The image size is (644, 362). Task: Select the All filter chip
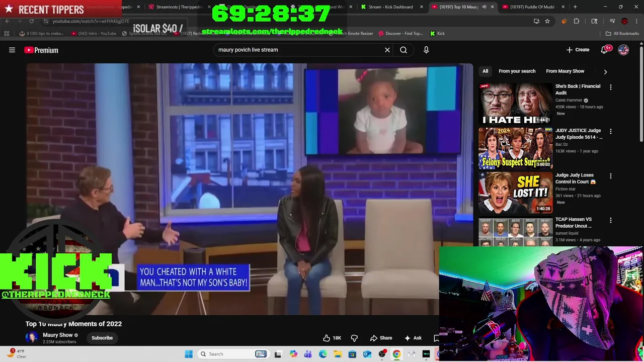(x=485, y=71)
